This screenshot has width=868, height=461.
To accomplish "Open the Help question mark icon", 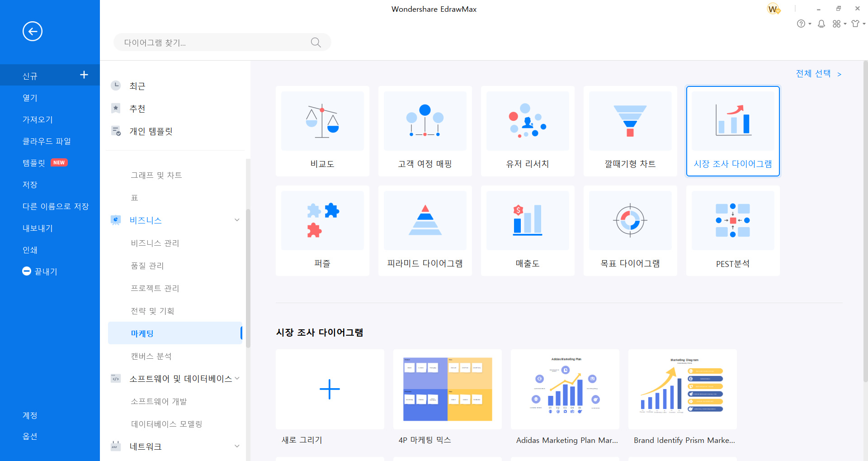I will click(x=802, y=24).
